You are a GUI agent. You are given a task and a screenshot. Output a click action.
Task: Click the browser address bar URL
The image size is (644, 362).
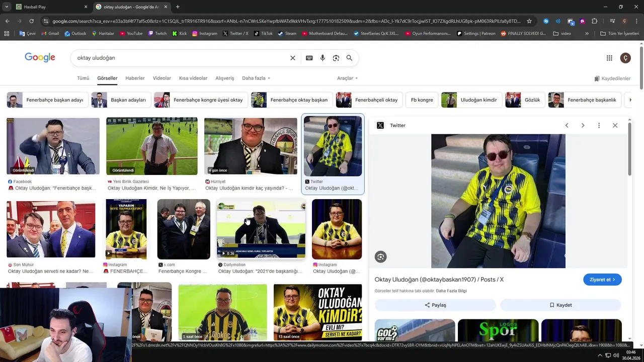point(287,21)
